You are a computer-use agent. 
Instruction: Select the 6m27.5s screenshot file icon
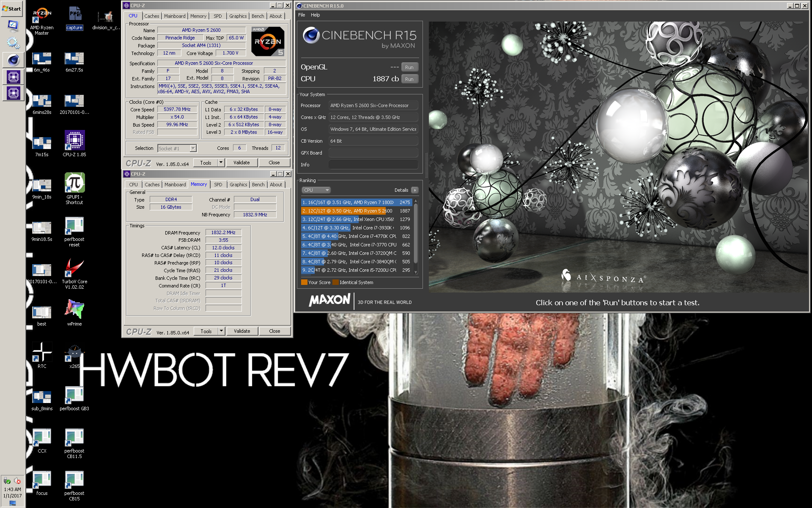pos(74,62)
